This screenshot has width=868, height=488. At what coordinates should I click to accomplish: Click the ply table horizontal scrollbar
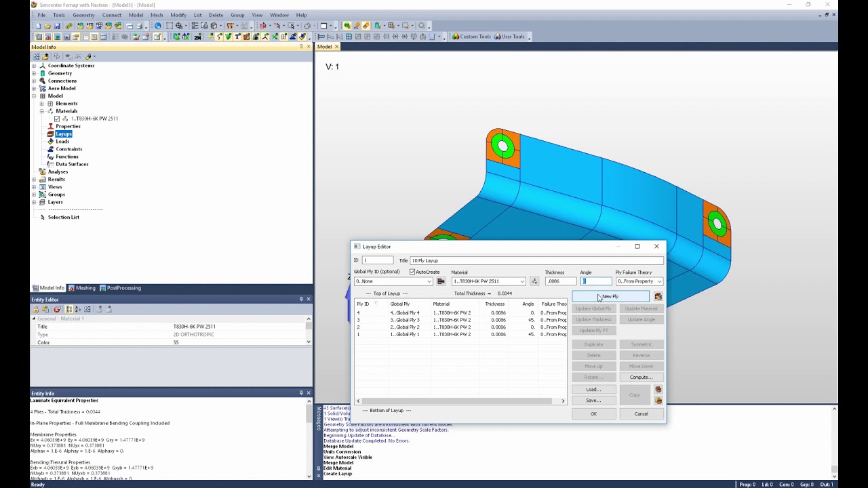coord(460,401)
